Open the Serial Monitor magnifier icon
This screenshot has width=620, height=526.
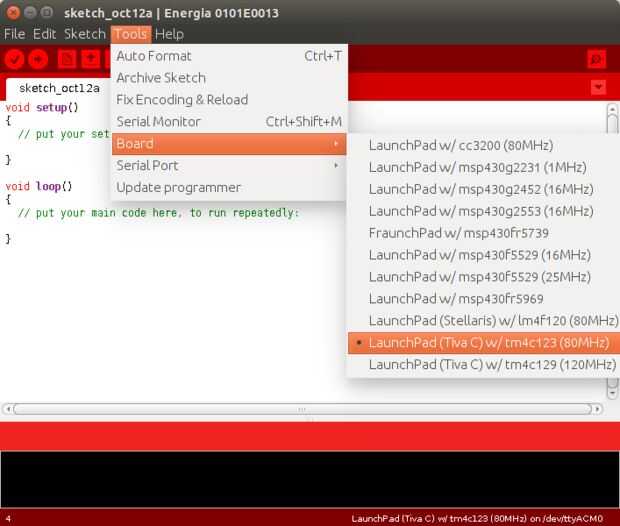tap(596, 59)
